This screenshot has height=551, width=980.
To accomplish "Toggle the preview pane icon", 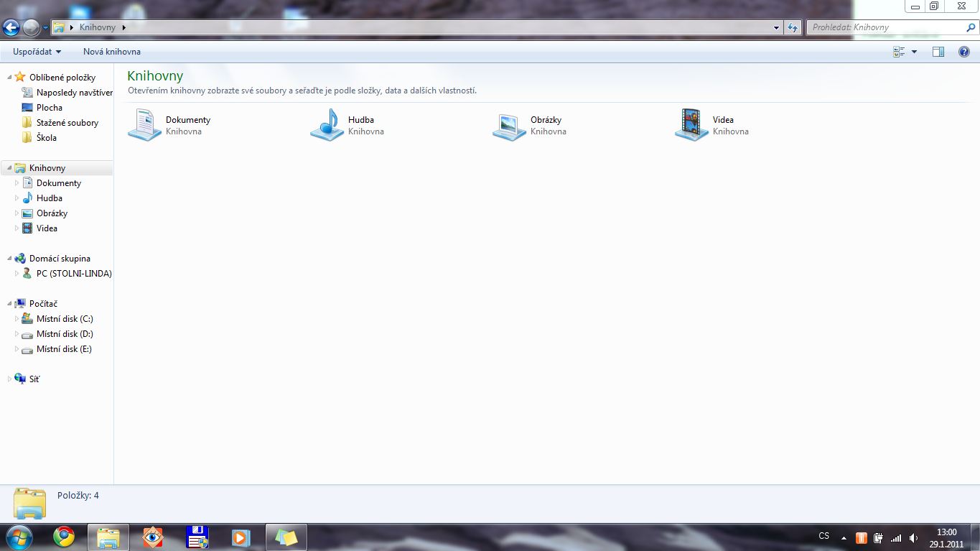I will coord(938,52).
